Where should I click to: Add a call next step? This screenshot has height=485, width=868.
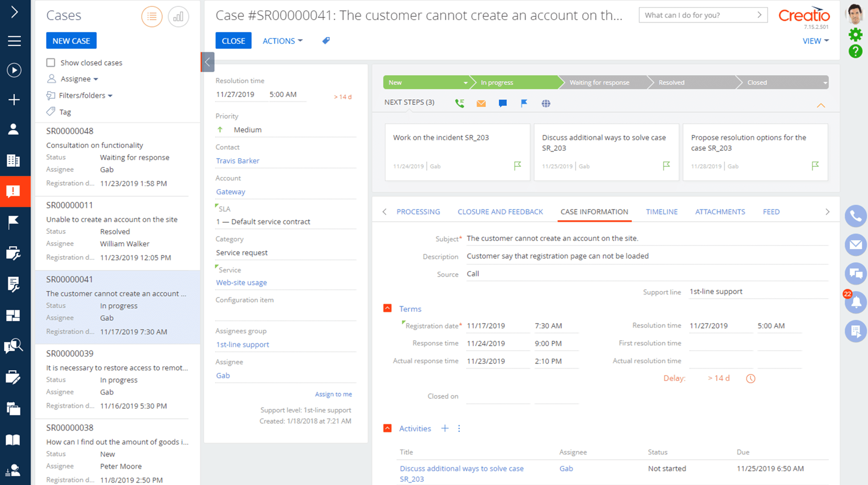(x=459, y=103)
